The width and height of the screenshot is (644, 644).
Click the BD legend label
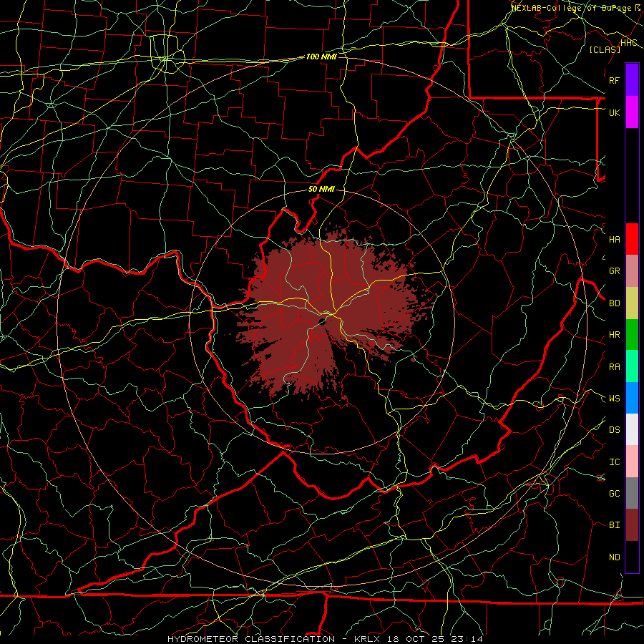(x=614, y=303)
